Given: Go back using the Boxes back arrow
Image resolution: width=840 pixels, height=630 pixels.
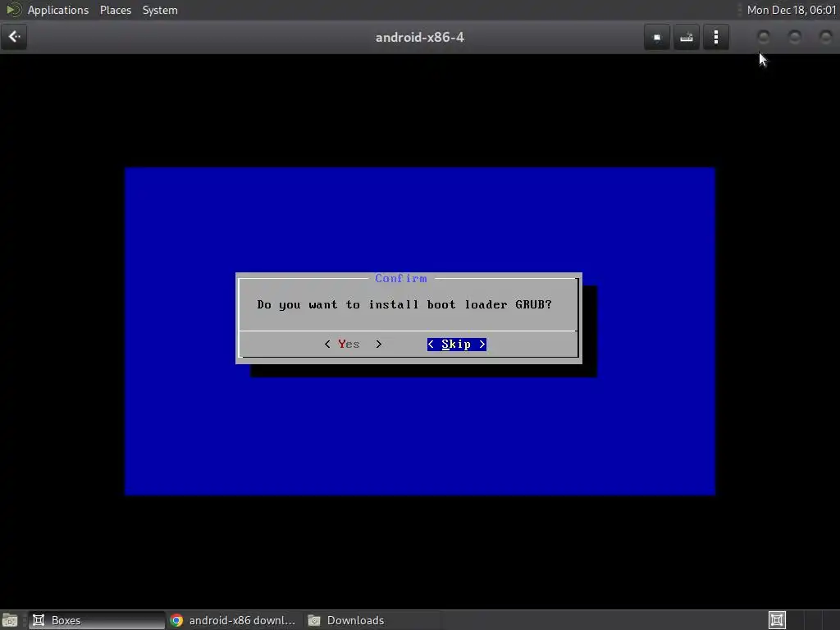Looking at the screenshot, I should (x=14, y=37).
